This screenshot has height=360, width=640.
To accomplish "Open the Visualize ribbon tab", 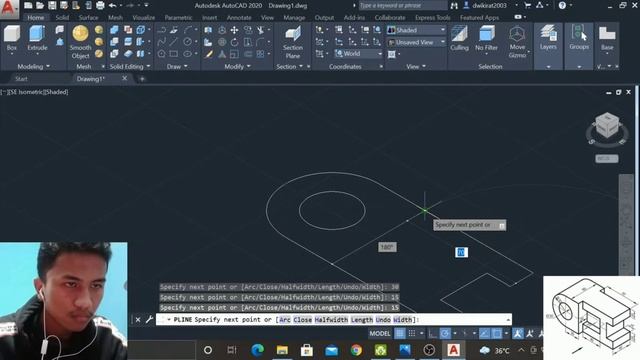I will [144, 18].
